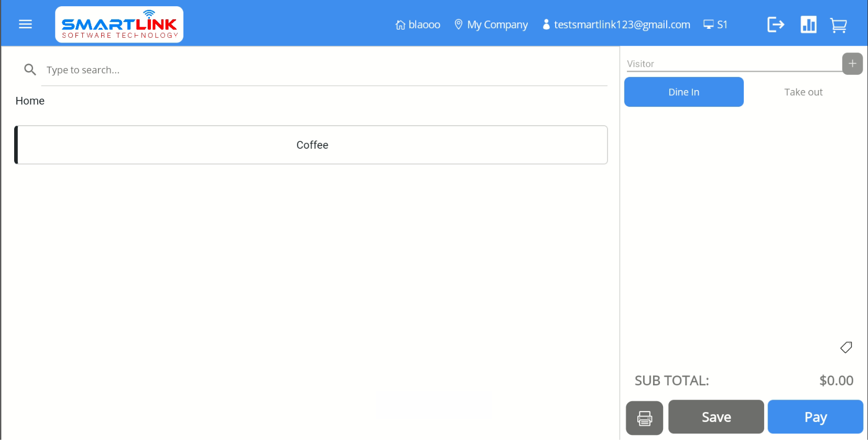The height and width of the screenshot is (444, 868).
Task: Open the reports bar chart icon
Action: coord(808,25)
